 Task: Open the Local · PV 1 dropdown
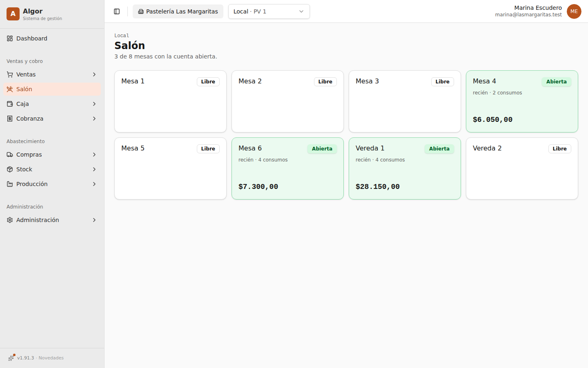coord(269,11)
